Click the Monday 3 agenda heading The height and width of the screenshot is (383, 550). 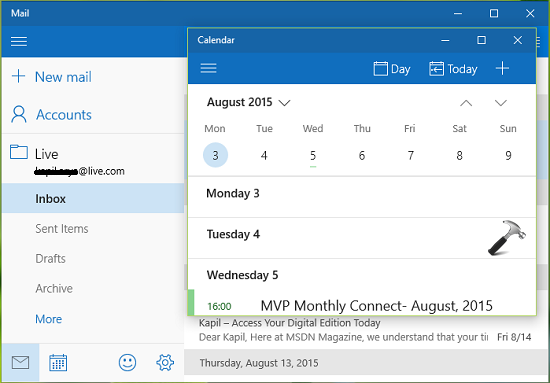(233, 193)
